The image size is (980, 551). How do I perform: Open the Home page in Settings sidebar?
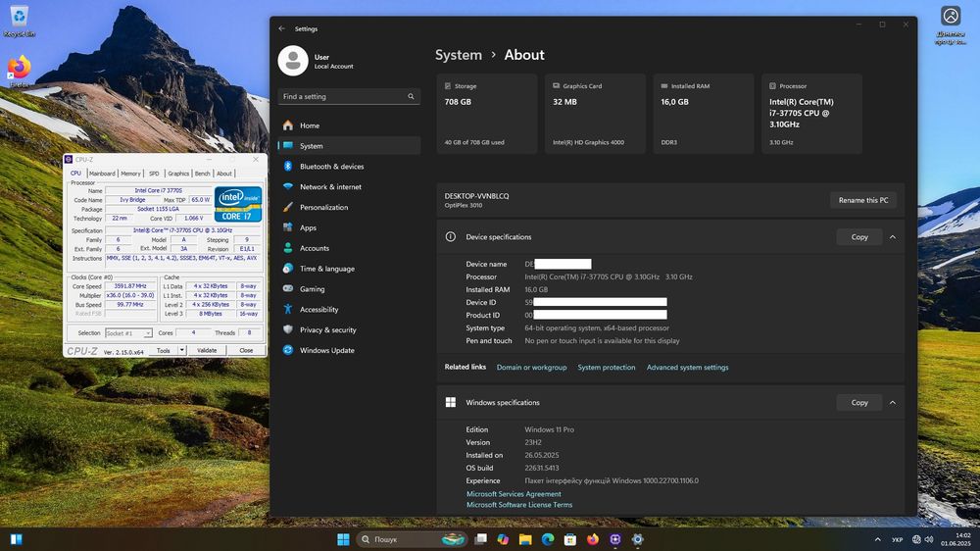click(349, 125)
